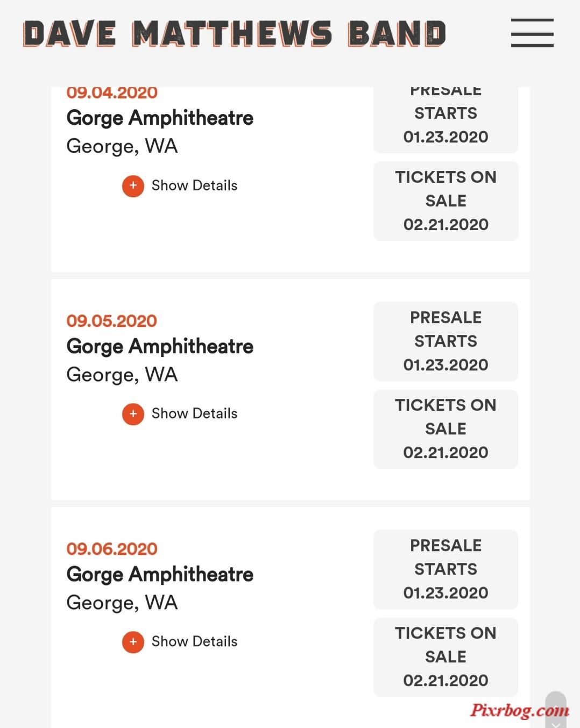580x728 pixels.
Task: Click Tickets On Sale box for 09.04.2020
Action: point(445,201)
